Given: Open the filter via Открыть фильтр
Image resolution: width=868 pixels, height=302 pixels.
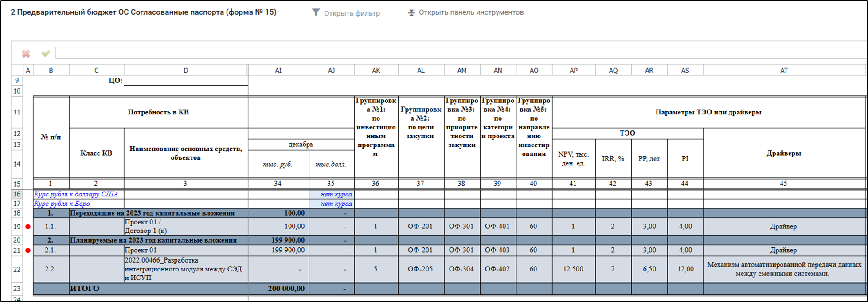Looking at the screenshot, I should click(352, 13).
